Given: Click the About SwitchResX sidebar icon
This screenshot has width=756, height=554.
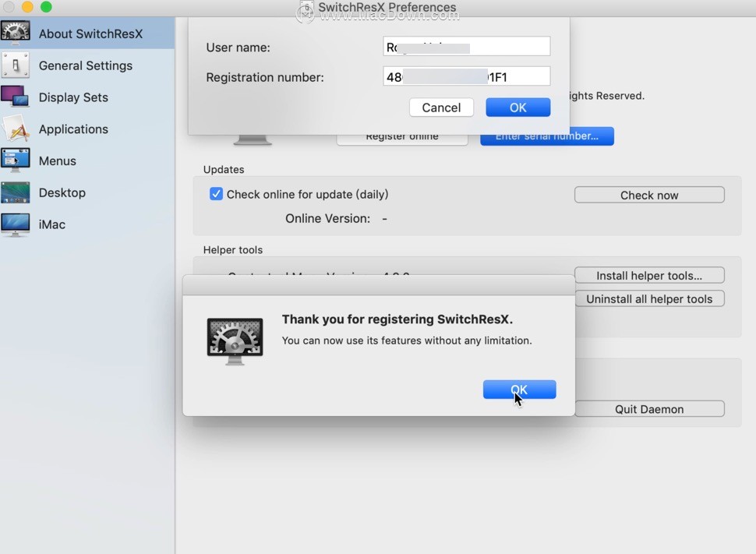Looking at the screenshot, I should [16, 34].
